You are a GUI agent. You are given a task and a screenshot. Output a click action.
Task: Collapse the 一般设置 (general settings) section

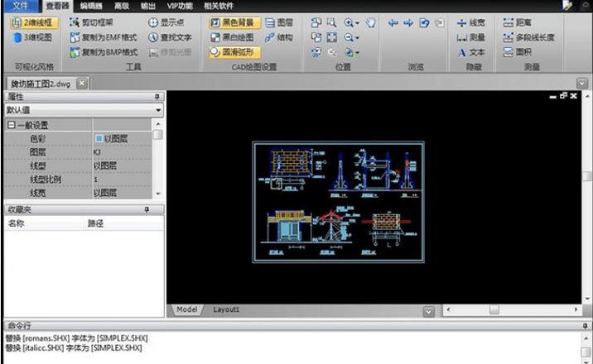click(x=12, y=125)
